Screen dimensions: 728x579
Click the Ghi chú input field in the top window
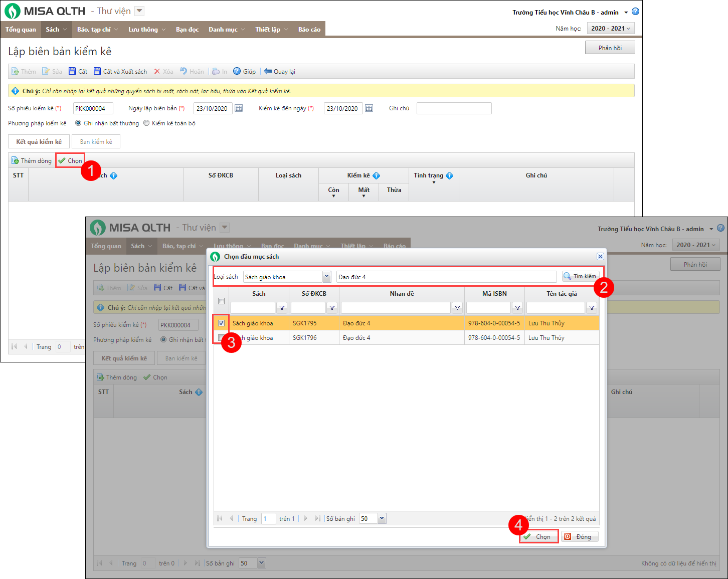pos(454,108)
